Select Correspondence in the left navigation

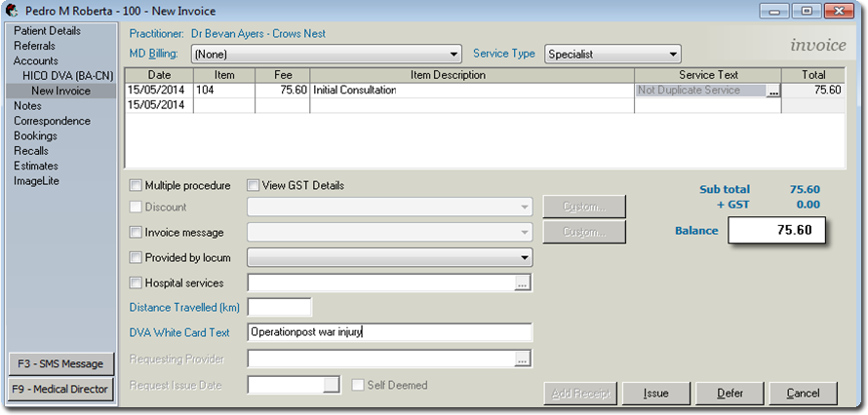[x=52, y=121]
